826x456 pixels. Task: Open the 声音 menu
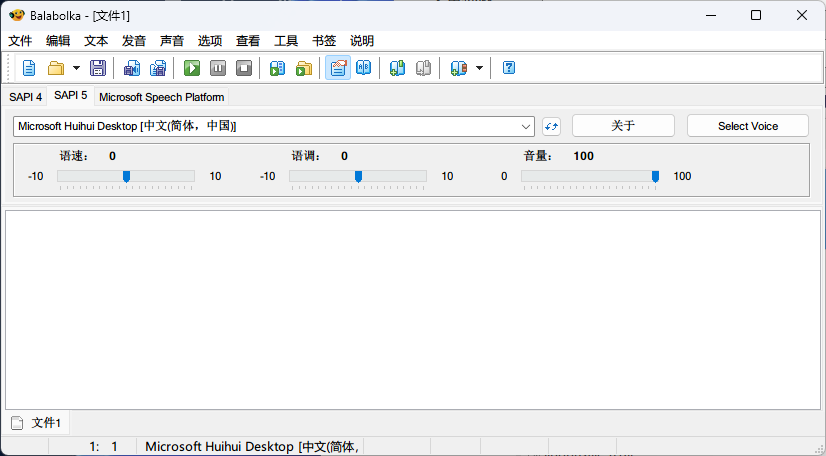[x=172, y=41]
